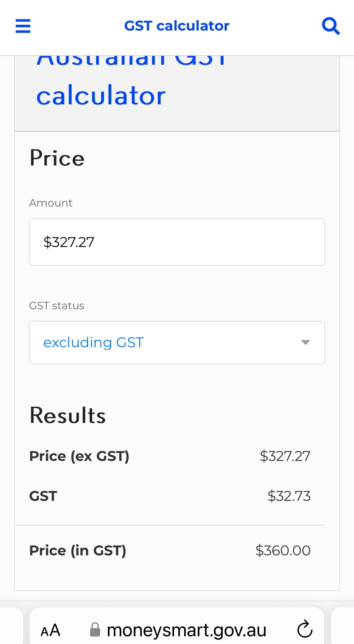Screen dimensions: 354x644
Task: Tap the moneysmart.gov.au address bar
Action: (x=177, y=629)
